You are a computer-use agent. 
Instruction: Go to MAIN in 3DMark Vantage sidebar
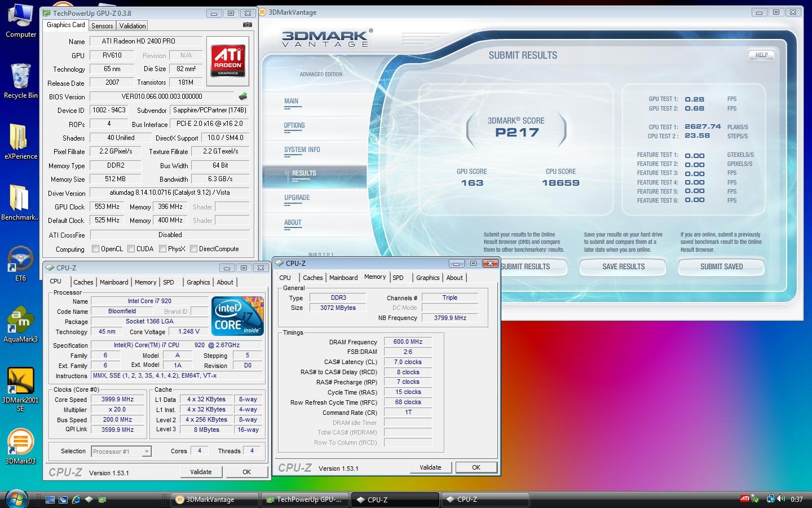click(x=292, y=102)
